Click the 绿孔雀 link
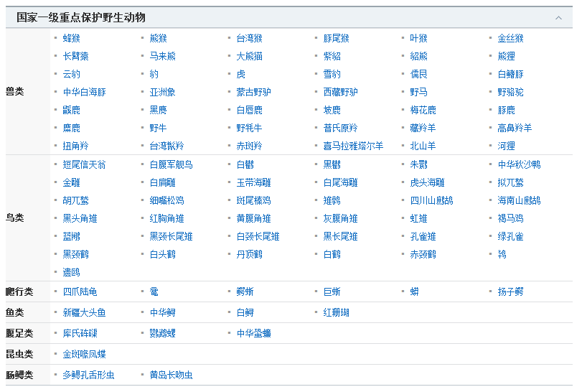This screenshot has height=392, width=582. pos(510,236)
